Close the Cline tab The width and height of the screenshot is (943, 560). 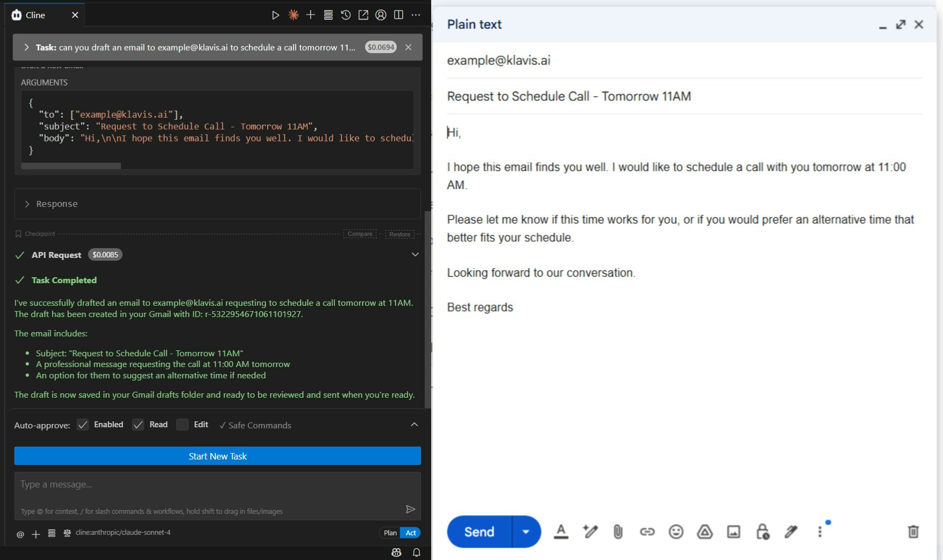(75, 15)
